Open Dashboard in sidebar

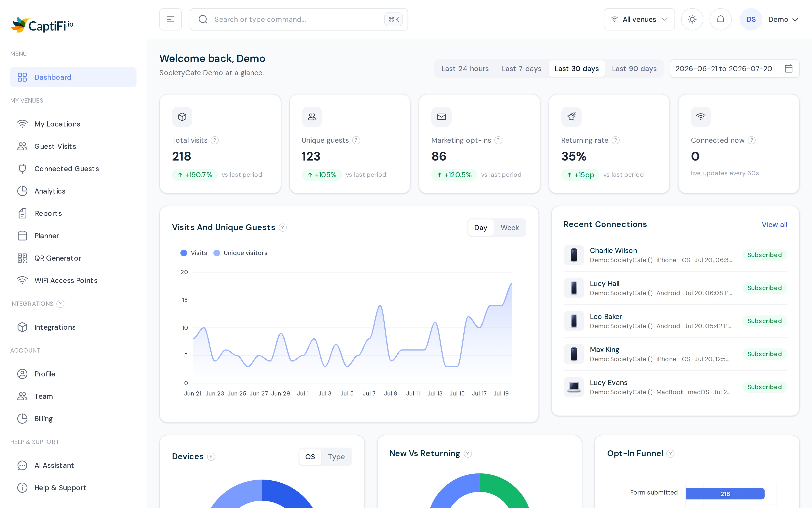point(73,77)
